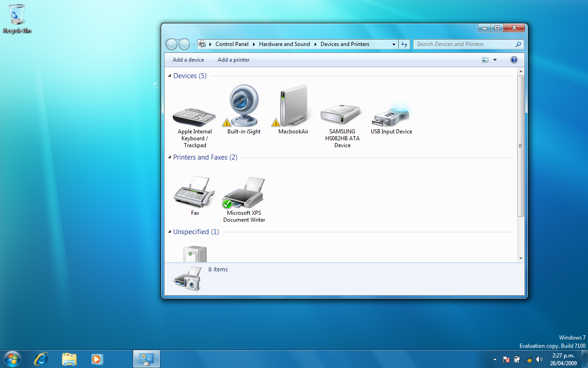Open the Help question mark icon

[x=514, y=60]
